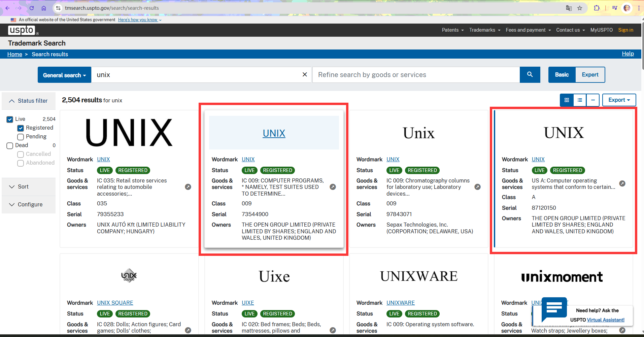Viewport: 644px width, 337px height.
Task: Expand goods details for UNIX SQUARE card
Action: pyautogui.click(x=188, y=330)
